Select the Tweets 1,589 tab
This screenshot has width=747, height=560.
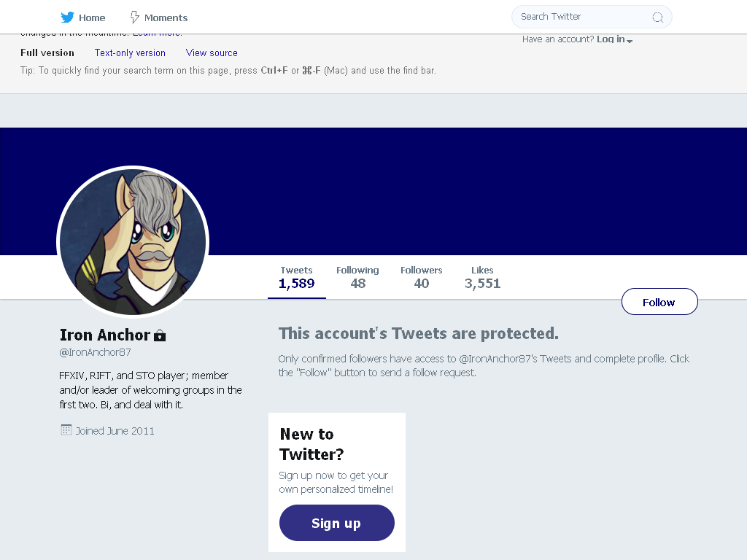296,278
